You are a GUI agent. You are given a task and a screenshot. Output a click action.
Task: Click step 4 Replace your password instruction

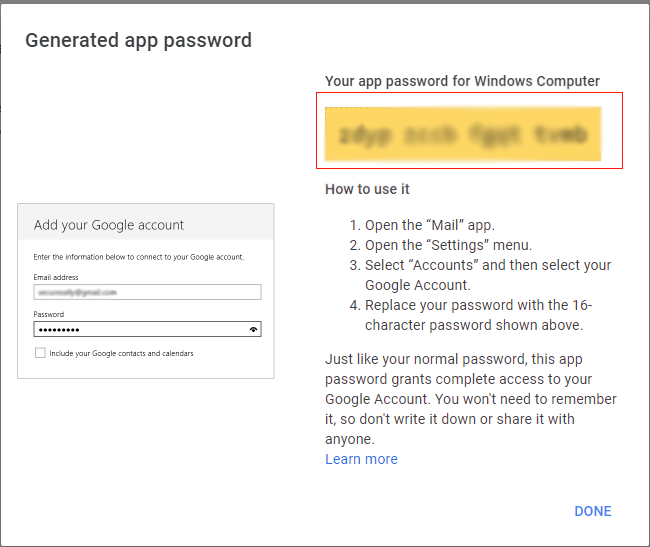pos(471,315)
